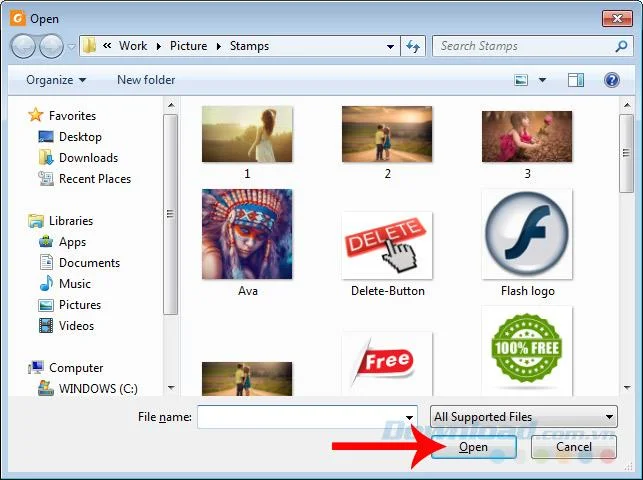Viewport: 643px width, 480px height.
Task: Click the search magnifier icon
Action: tap(621, 46)
